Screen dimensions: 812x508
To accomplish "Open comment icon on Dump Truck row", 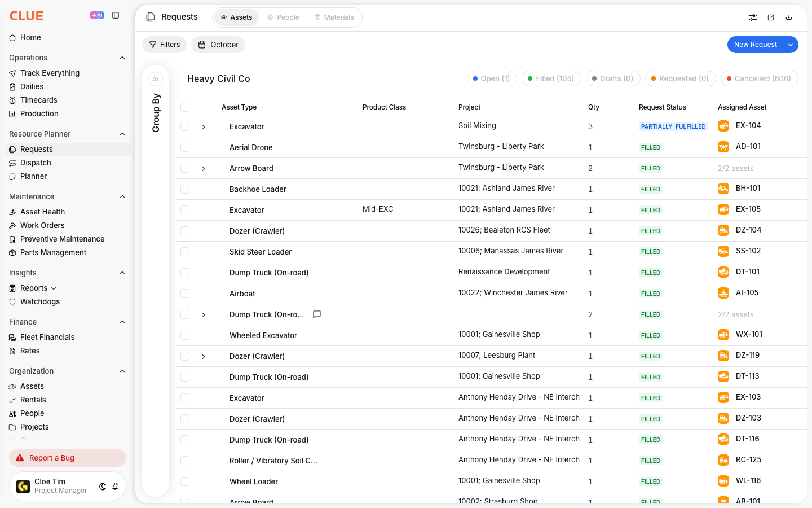I will pyautogui.click(x=317, y=314).
